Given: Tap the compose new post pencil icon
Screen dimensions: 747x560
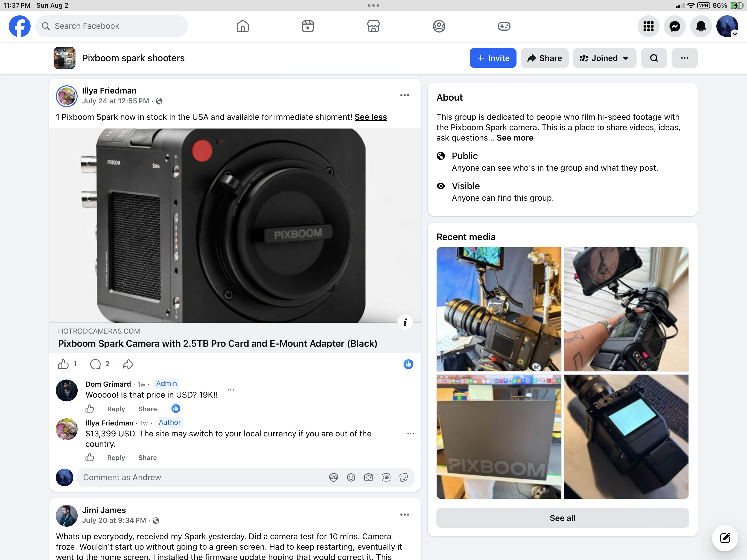Looking at the screenshot, I should click(725, 538).
